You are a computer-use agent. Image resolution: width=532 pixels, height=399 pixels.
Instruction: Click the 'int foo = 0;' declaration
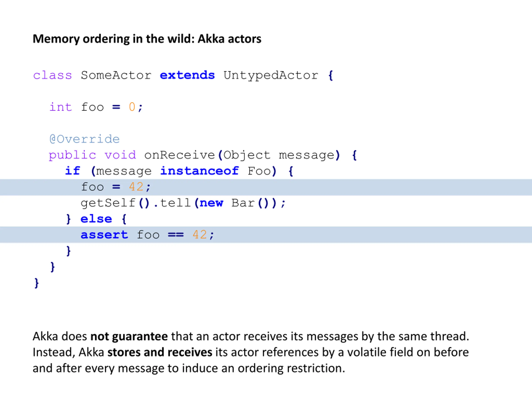point(96,107)
